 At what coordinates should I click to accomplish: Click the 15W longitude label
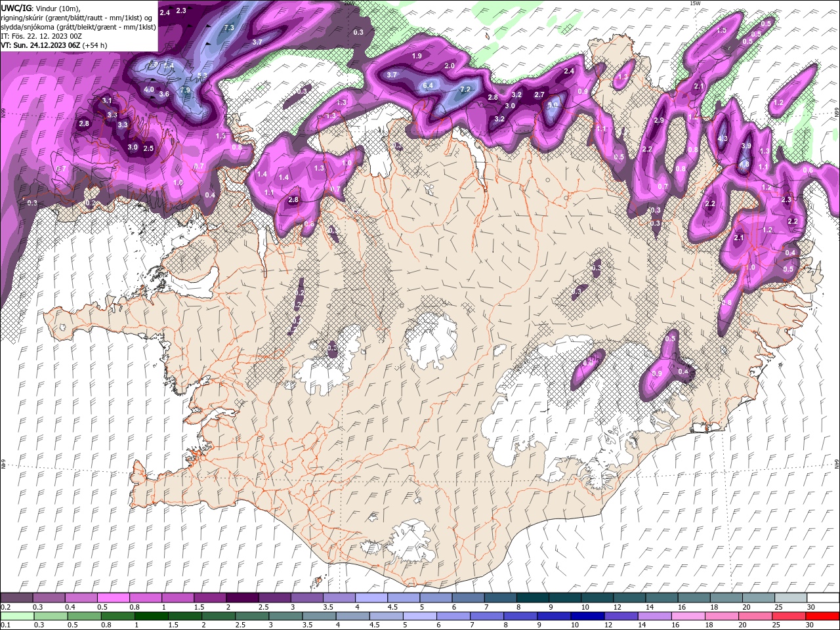point(695,3)
